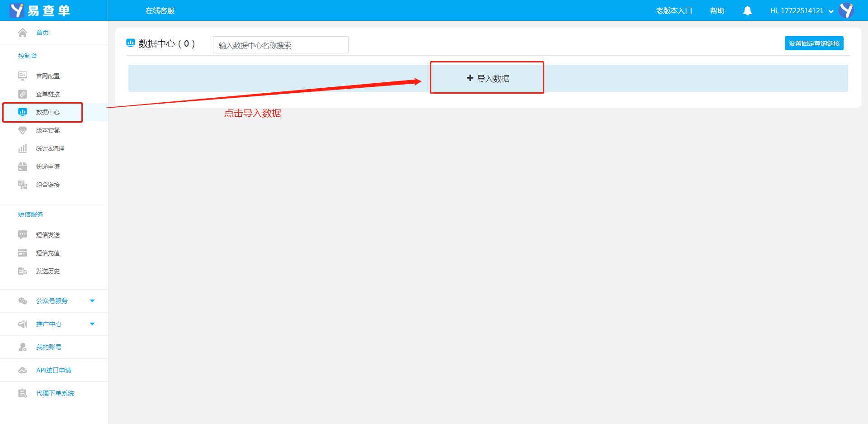Click the 版本套餐 diamond icon

(23, 130)
